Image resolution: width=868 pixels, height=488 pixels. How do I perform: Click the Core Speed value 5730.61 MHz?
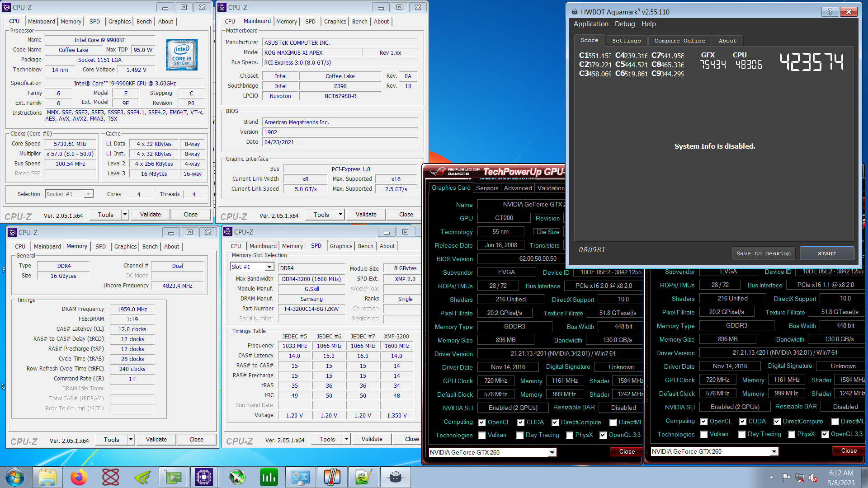click(x=70, y=144)
